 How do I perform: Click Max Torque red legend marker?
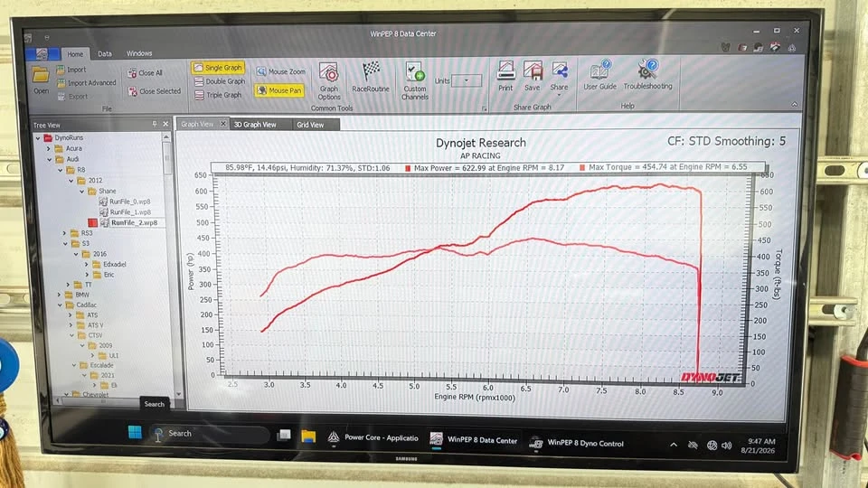point(581,167)
